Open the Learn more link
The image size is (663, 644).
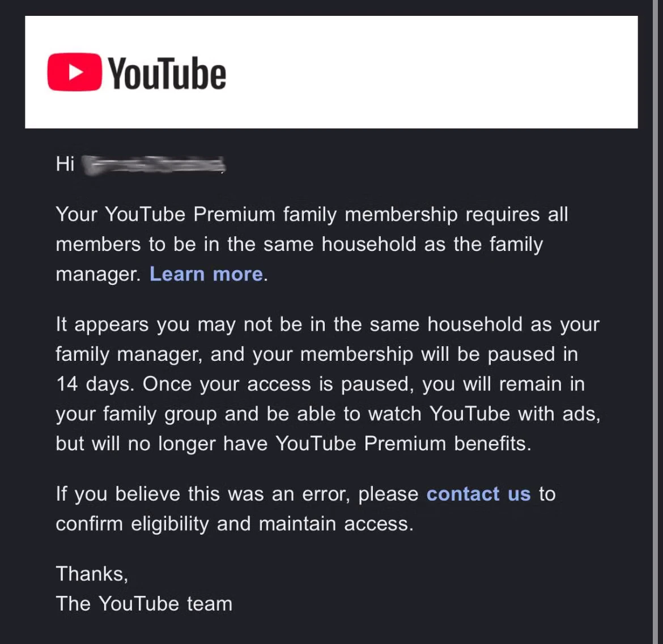click(x=206, y=274)
